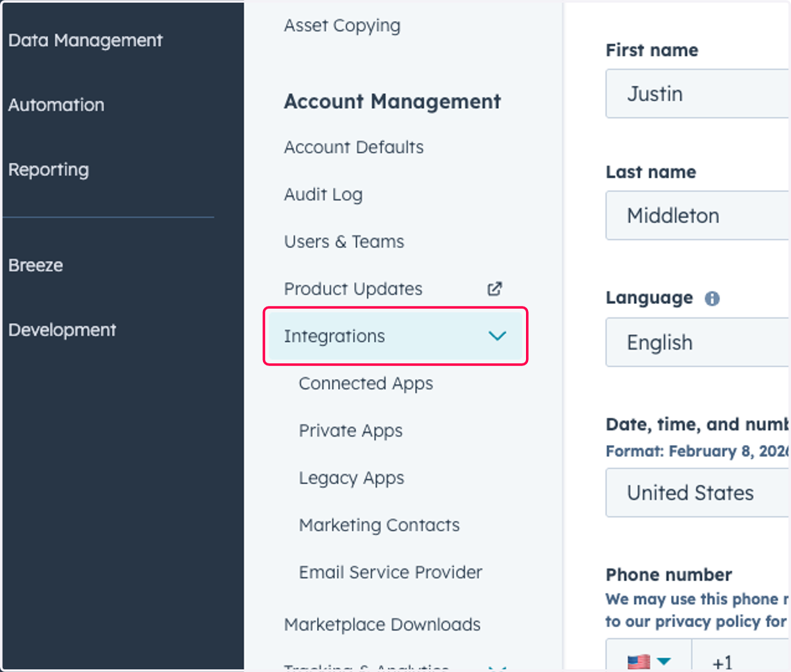Click the 'Format: February 8' example text
The width and height of the screenshot is (791, 672).
point(697,451)
